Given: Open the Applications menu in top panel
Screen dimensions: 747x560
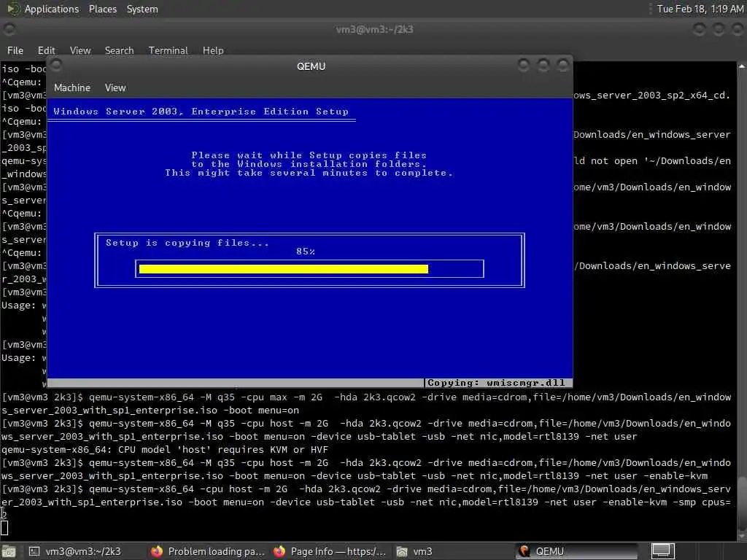Looking at the screenshot, I should 52,9.
